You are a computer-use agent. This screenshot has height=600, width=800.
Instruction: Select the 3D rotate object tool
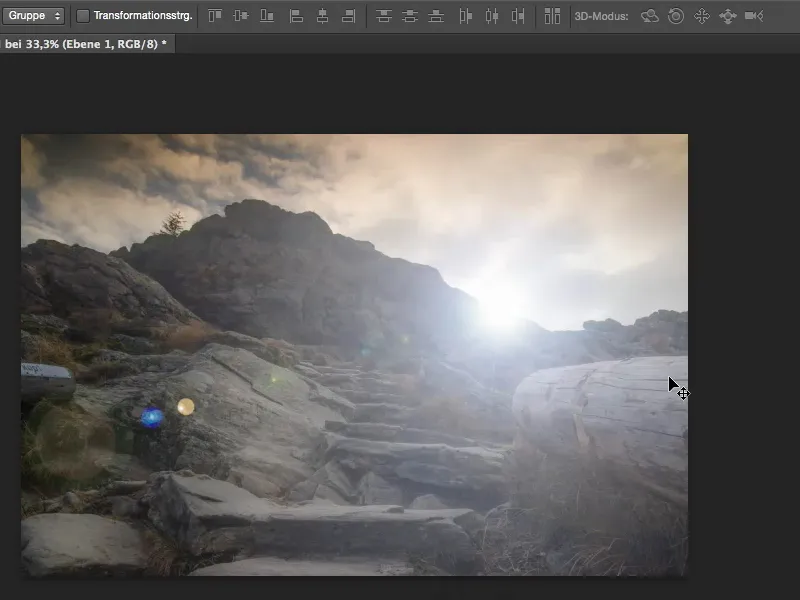[x=650, y=16]
